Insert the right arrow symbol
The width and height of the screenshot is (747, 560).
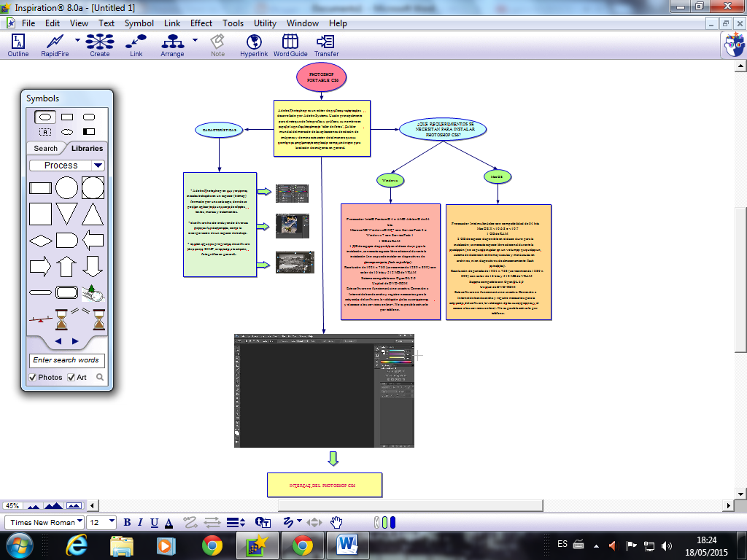coord(41,266)
